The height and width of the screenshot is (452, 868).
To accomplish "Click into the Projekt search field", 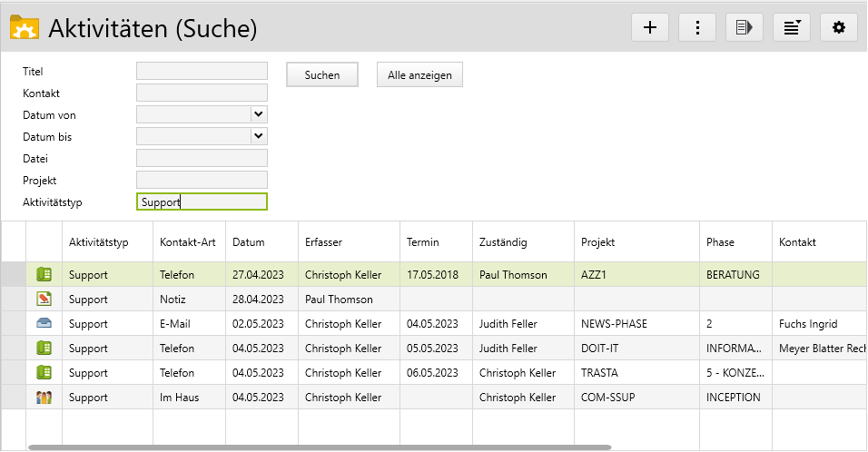I will pyautogui.click(x=202, y=180).
